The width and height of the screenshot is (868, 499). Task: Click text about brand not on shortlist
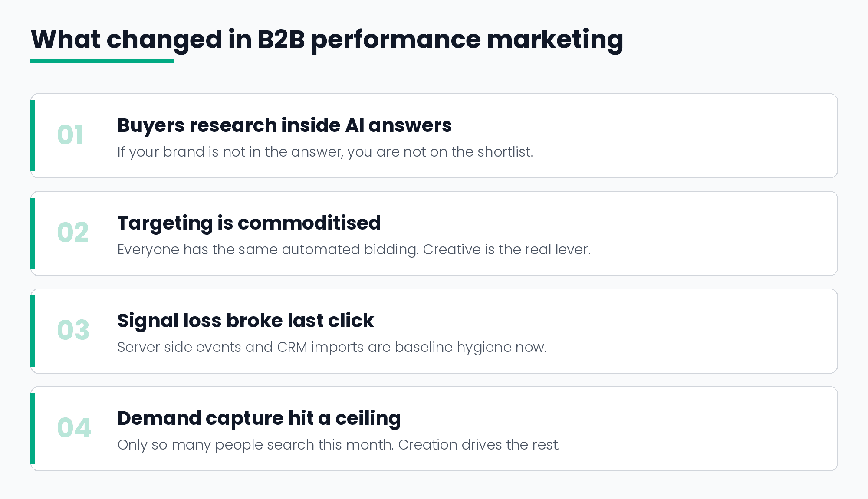point(325,152)
